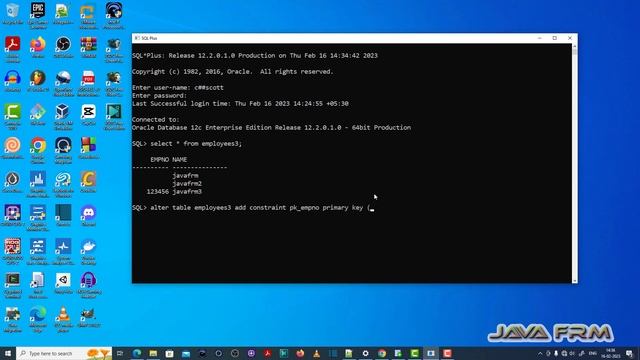Viewport: 640px width, 360px height.
Task: Click the 'Enter user-name: c##scott' line
Action: [x=178, y=87]
